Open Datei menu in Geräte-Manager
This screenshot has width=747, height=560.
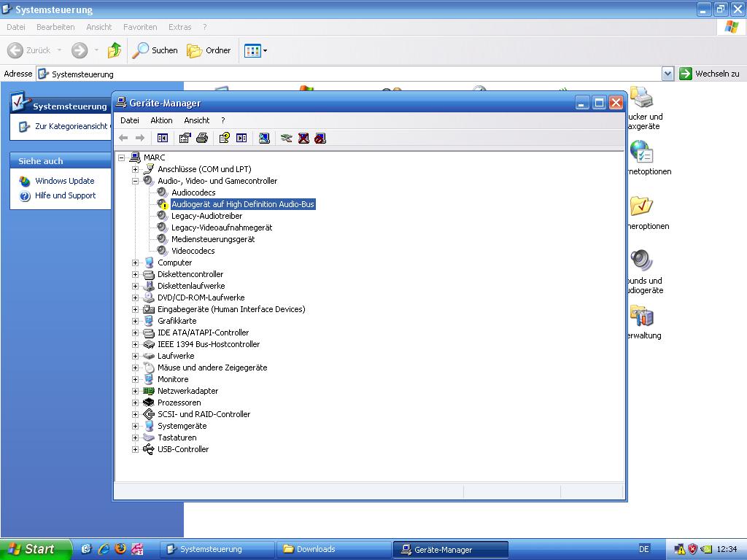pos(130,120)
